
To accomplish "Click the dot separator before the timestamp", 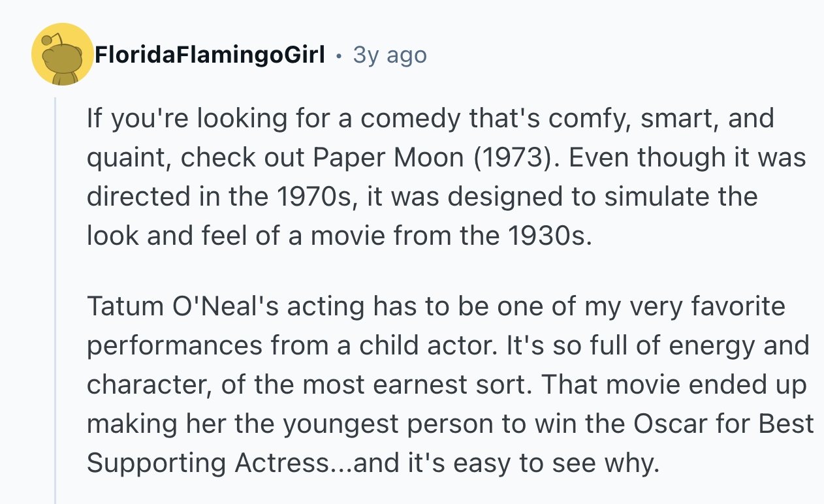I will pyautogui.click(x=338, y=56).
